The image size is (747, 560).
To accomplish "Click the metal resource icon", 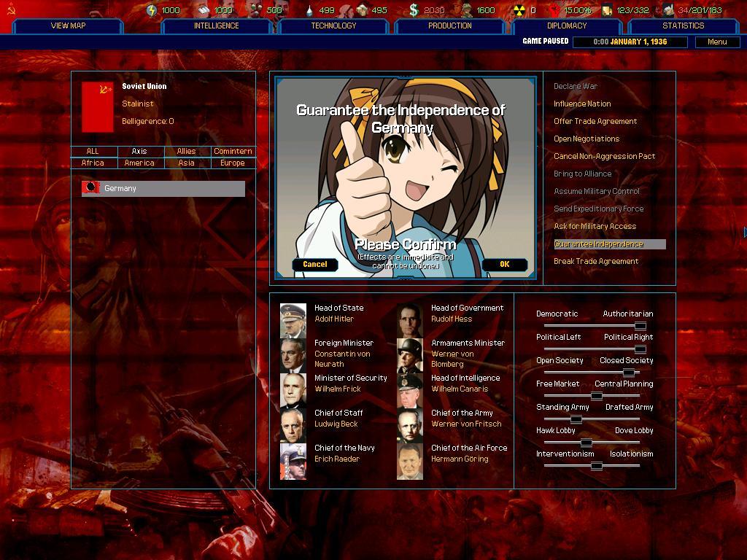I will [x=204, y=10].
